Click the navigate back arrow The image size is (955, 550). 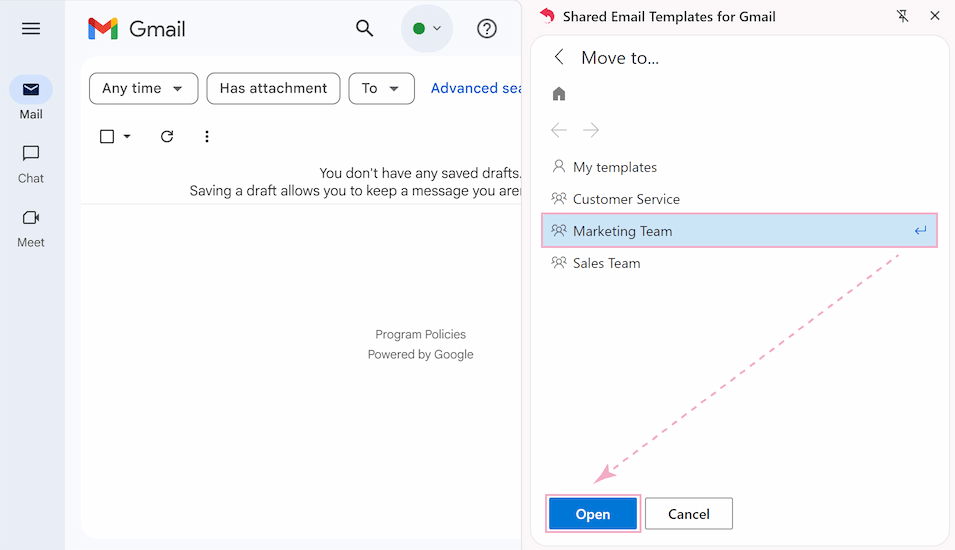[559, 130]
